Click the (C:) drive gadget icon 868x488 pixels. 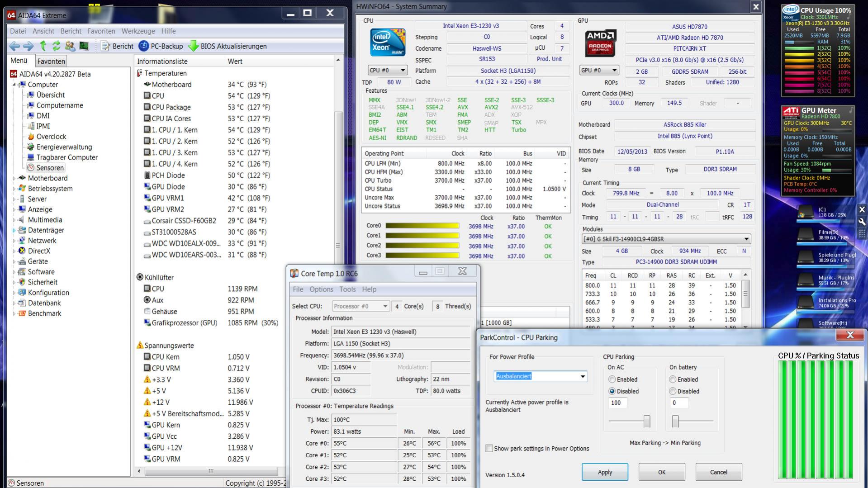[x=806, y=212]
